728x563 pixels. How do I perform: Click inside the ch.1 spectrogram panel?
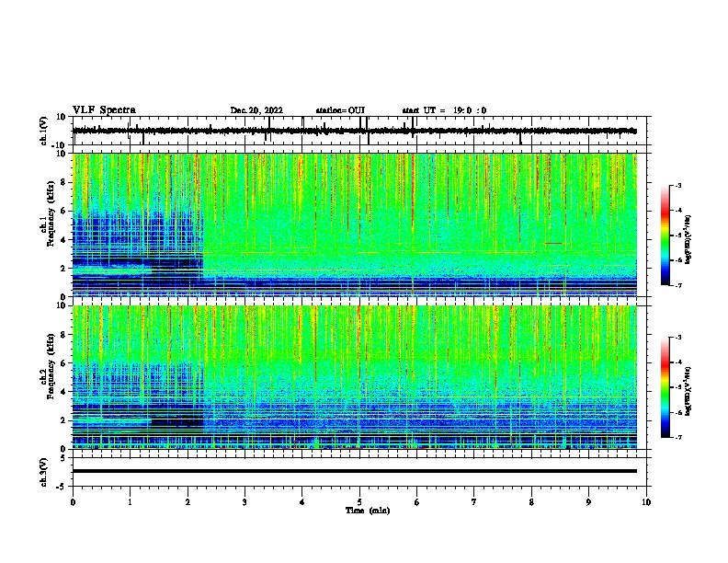tap(355, 224)
